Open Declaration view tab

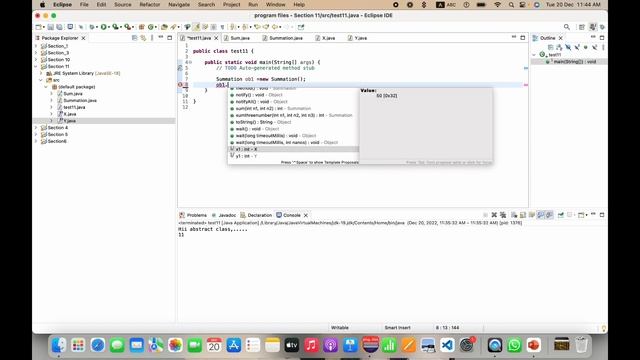(x=256, y=215)
